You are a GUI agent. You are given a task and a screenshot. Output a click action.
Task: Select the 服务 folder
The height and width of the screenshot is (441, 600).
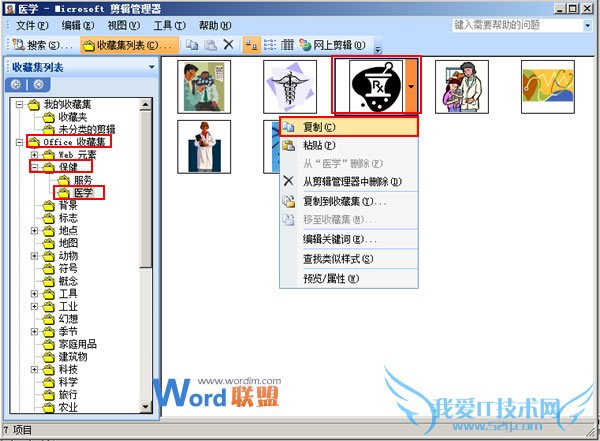[x=75, y=180]
